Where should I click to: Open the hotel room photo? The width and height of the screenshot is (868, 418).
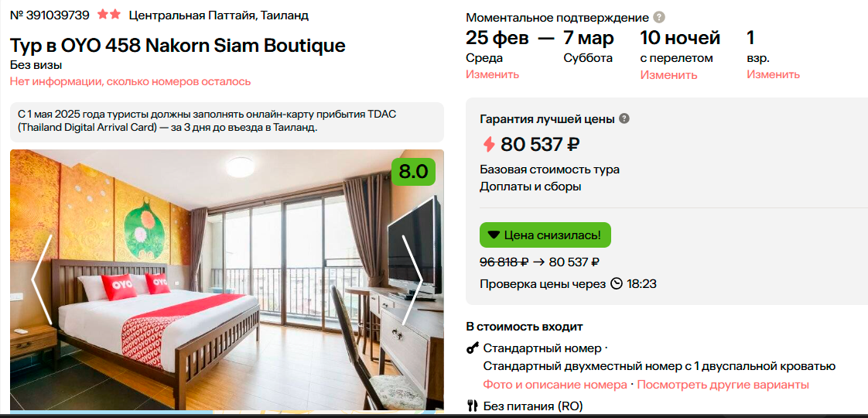224,294
